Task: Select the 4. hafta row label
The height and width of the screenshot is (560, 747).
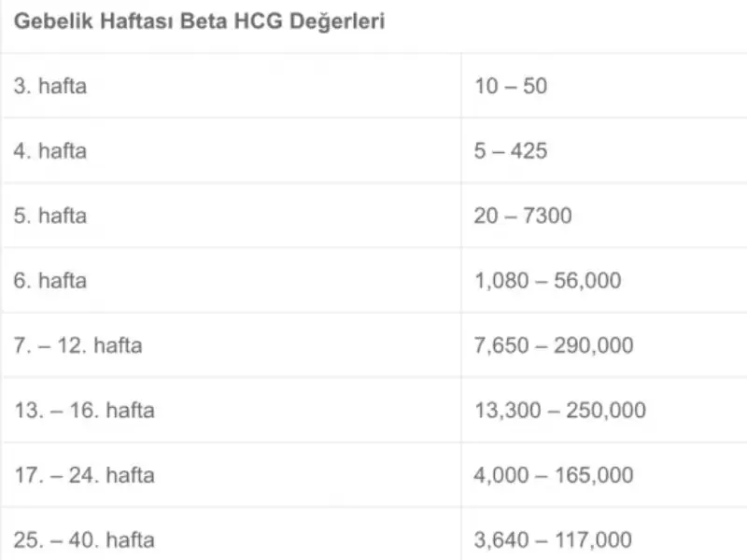Action: pos(50,151)
